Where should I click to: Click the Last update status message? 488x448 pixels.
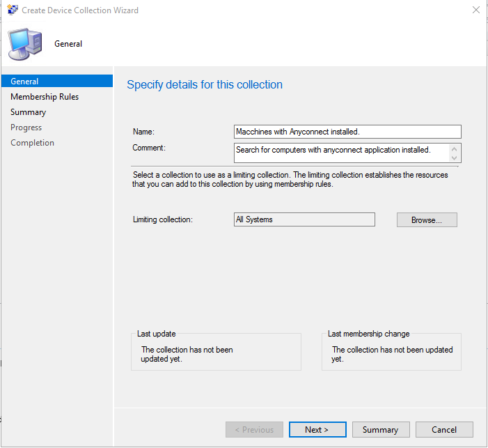(x=187, y=354)
